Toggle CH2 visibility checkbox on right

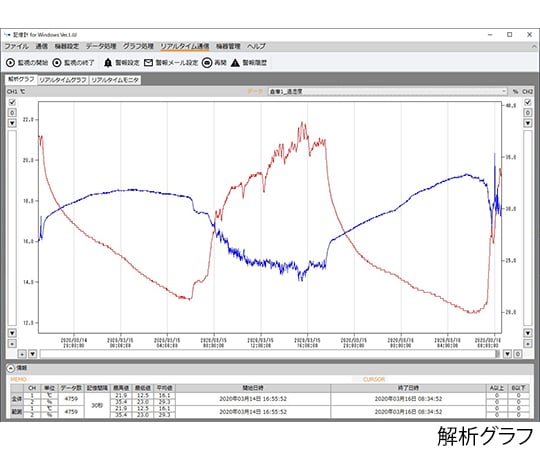pos(528,102)
